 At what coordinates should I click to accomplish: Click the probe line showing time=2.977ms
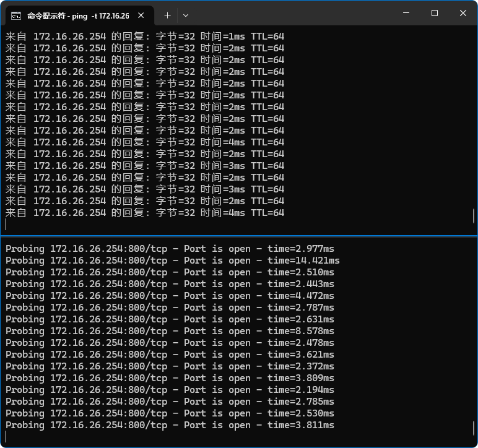tap(170, 249)
